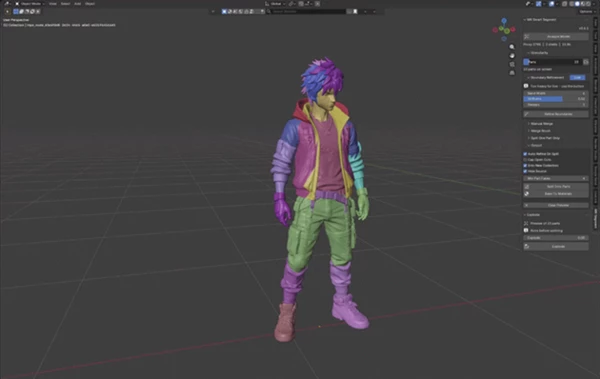Click the Refine Boundaries button

click(556, 114)
